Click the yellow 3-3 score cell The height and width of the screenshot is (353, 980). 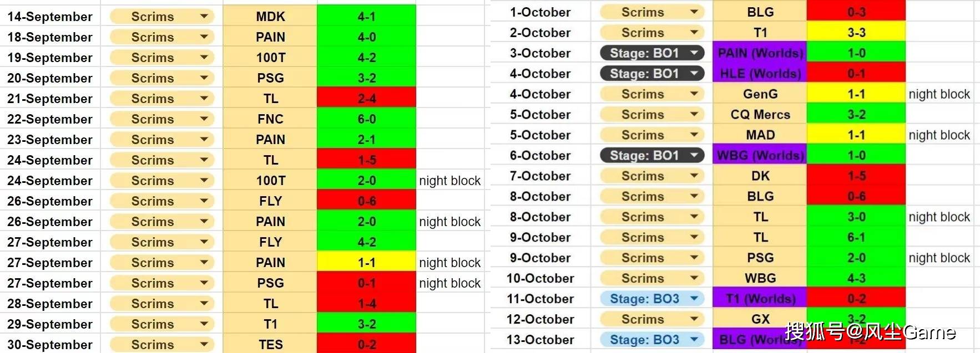click(856, 33)
